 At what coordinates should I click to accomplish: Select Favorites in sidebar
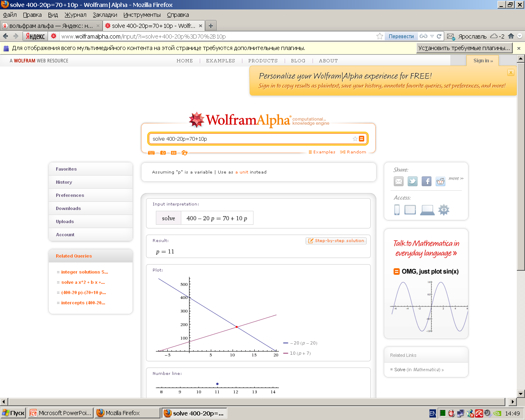(x=91, y=169)
